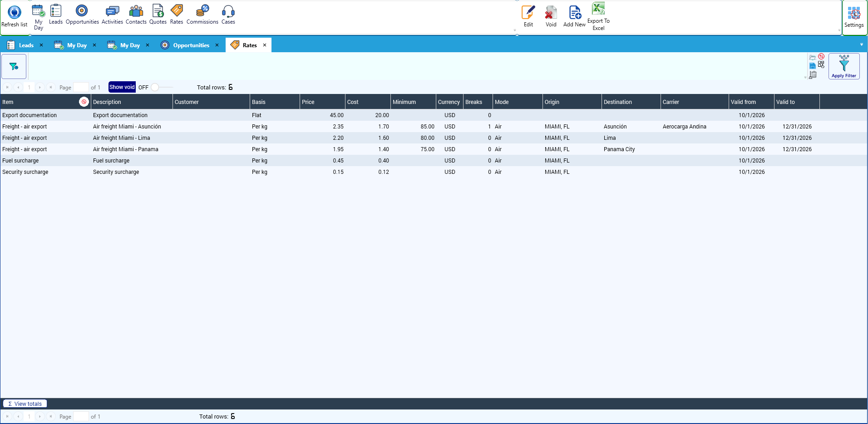The image size is (868, 424).
Task: Click the Apply Filter button
Action: click(x=844, y=66)
